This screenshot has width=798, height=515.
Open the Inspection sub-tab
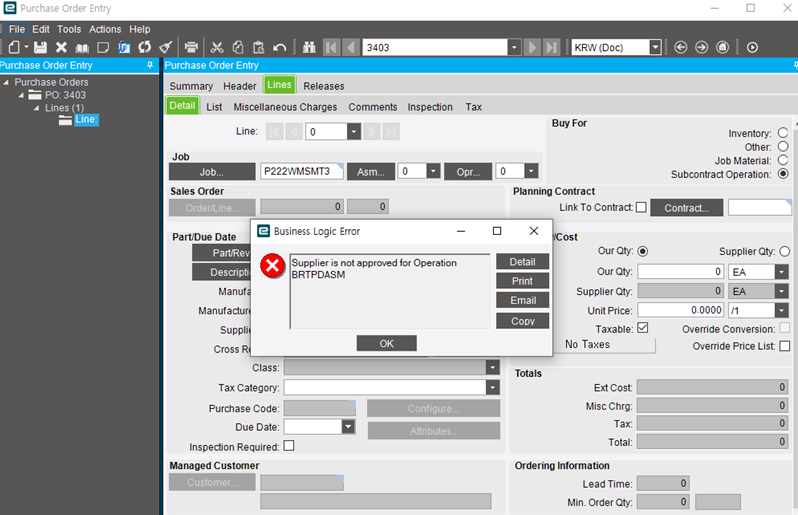pyautogui.click(x=430, y=107)
